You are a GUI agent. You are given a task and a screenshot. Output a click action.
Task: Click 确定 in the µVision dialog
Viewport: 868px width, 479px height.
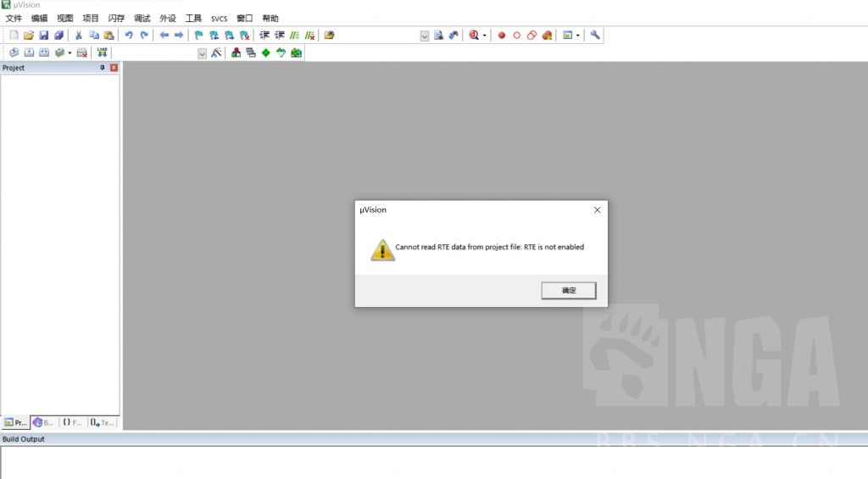(x=569, y=290)
